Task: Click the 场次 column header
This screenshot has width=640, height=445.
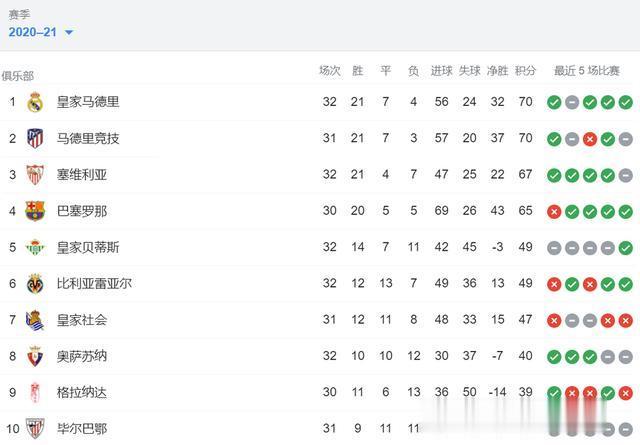Action: coord(330,71)
